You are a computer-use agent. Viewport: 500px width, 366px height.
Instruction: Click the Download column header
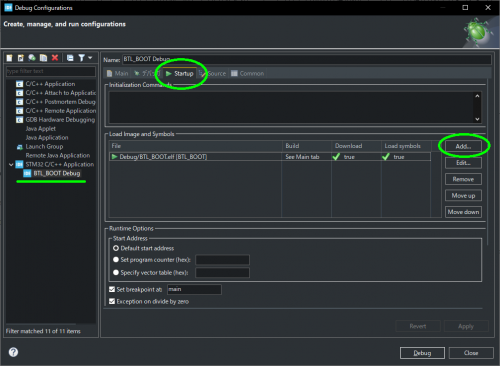click(x=356, y=146)
